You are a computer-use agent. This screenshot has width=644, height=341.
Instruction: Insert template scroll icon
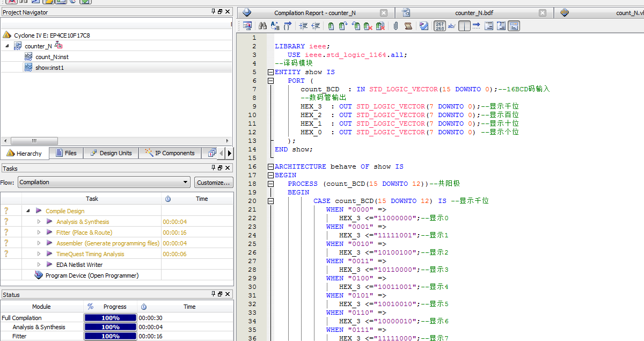tap(408, 25)
